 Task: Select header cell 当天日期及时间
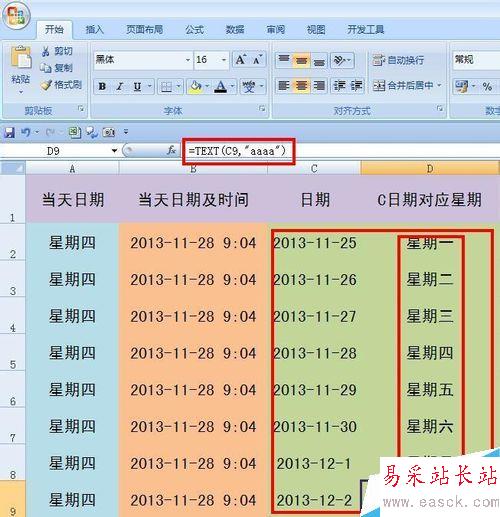tap(193, 199)
